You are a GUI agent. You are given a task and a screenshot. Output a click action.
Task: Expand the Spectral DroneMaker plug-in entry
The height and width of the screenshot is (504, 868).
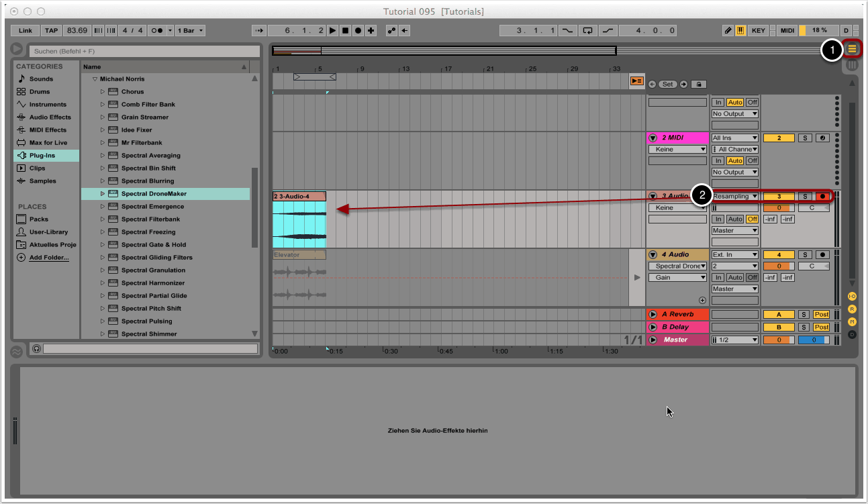103,194
